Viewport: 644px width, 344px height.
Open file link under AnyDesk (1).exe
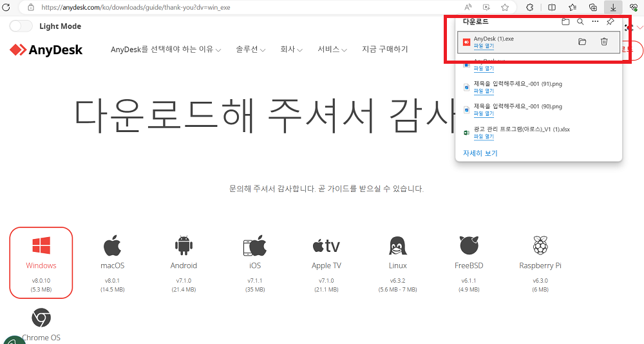tap(484, 46)
